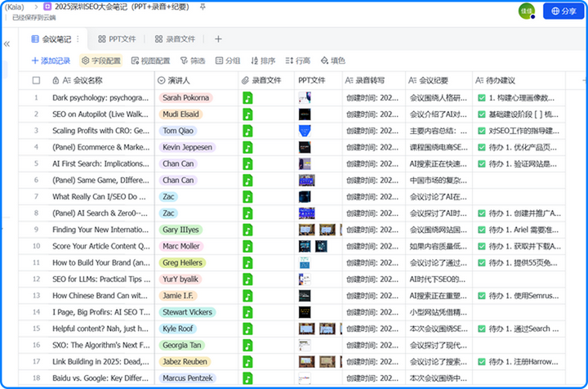Image resolution: width=588 pixels, height=389 pixels.
Task: Open audio file icon for Greg Heilers row
Action: tap(247, 263)
